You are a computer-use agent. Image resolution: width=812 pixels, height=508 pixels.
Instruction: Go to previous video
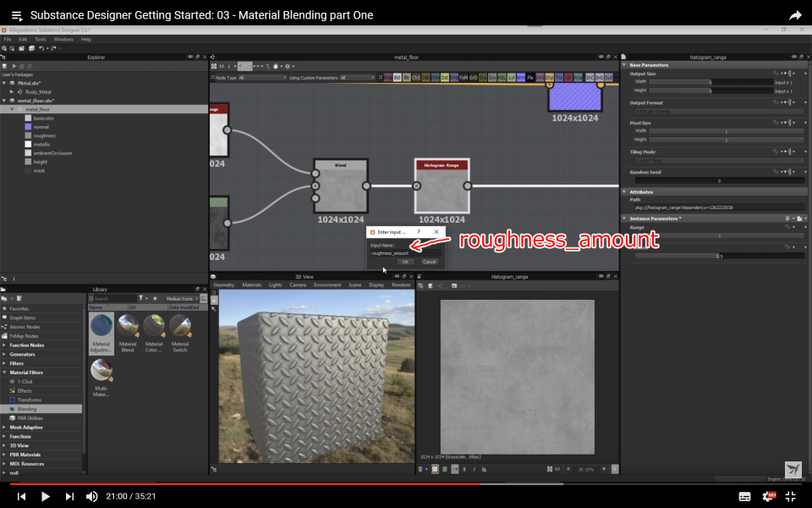[21, 497]
